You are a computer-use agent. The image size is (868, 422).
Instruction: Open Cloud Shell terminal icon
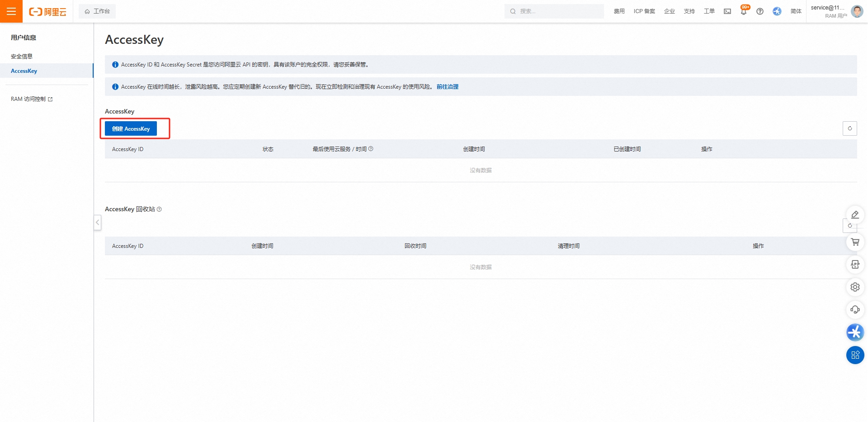tap(727, 11)
